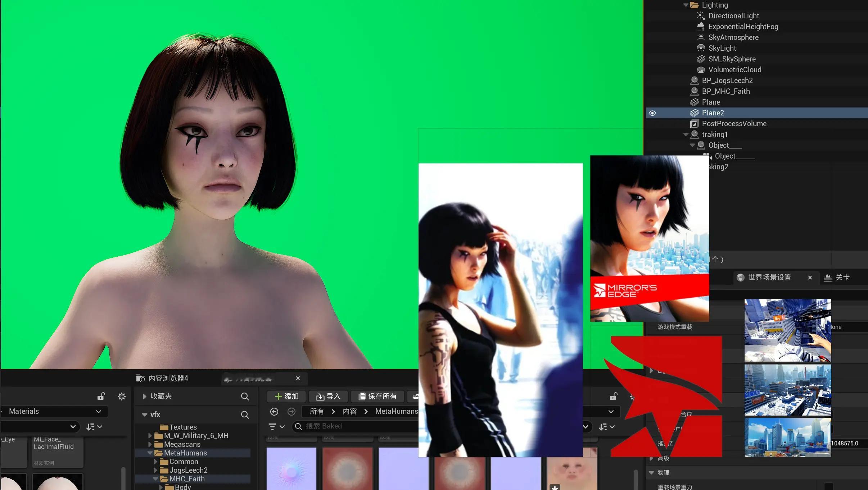Open the sort options left of 收藏夹
The width and height of the screenshot is (868, 490).
94,427
